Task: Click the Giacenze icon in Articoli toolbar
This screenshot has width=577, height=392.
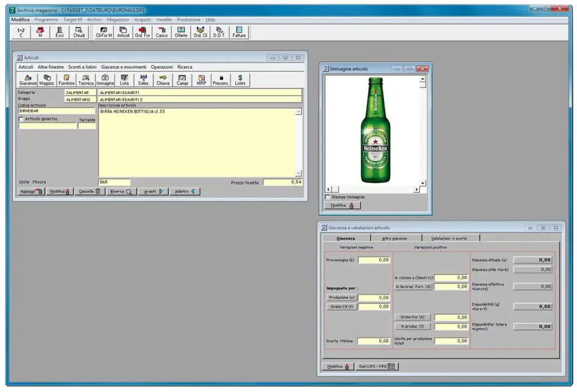Action: (28, 80)
